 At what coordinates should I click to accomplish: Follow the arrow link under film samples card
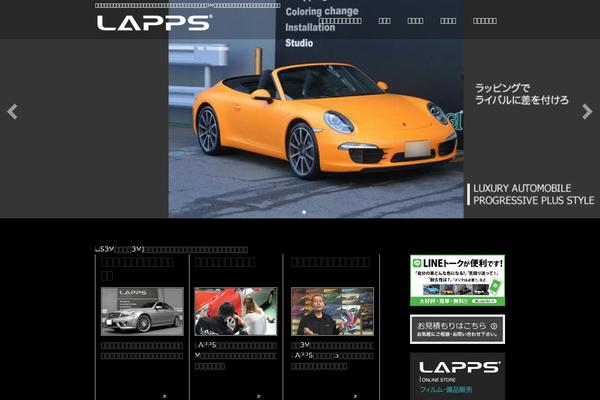click(x=355, y=396)
